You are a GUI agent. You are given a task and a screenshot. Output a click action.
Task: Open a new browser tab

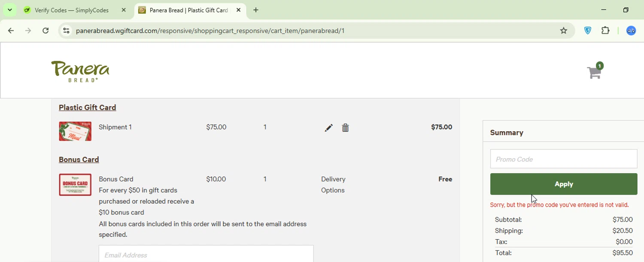click(x=256, y=10)
